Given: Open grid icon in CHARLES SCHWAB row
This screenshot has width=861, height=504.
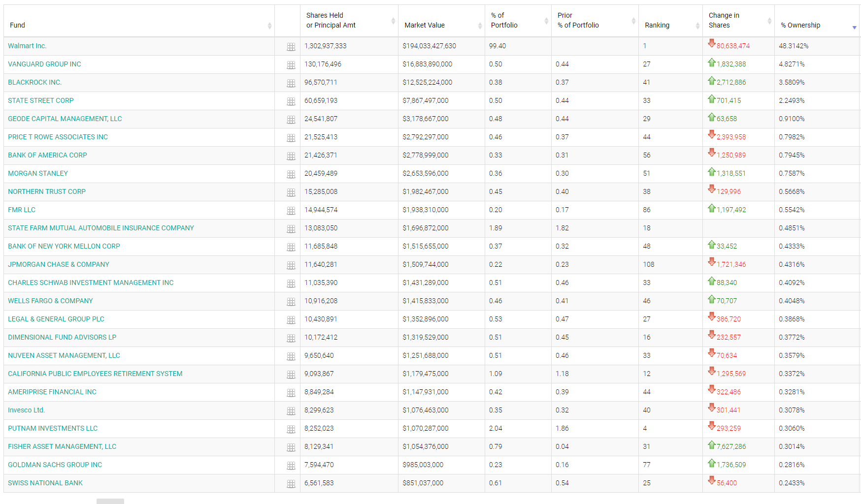Looking at the screenshot, I should pos(291,283).
